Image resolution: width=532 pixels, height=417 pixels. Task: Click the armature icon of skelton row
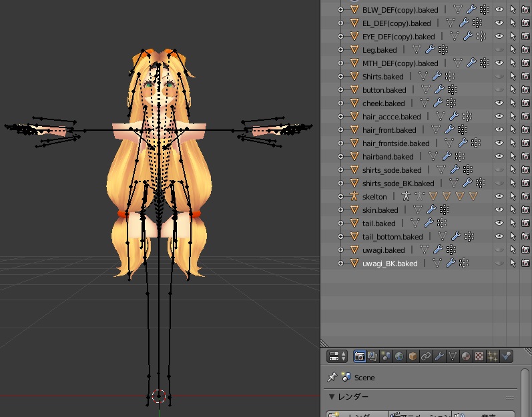354,196
